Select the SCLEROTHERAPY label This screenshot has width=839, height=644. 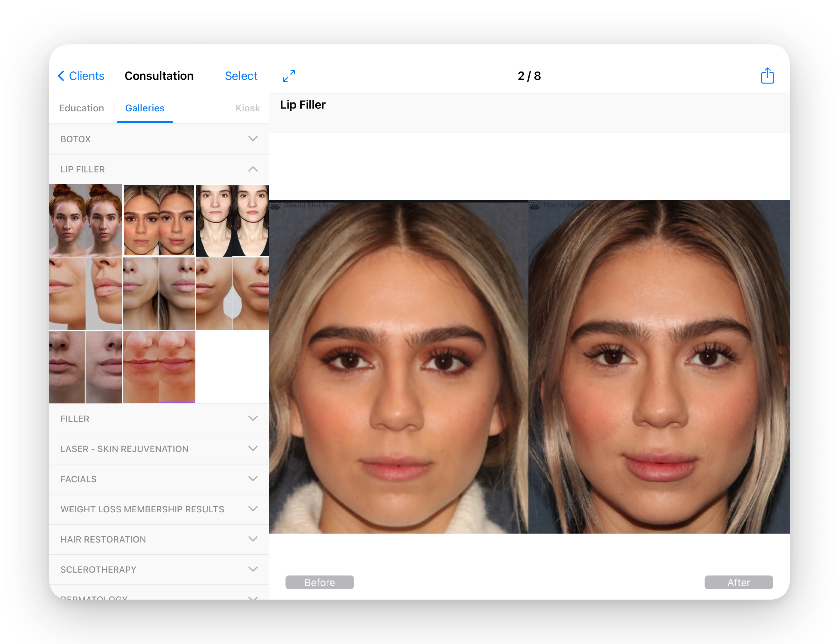[98, 570]
